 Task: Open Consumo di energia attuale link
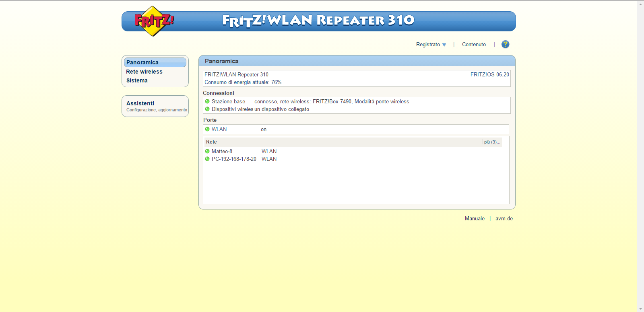coord(243,82)
